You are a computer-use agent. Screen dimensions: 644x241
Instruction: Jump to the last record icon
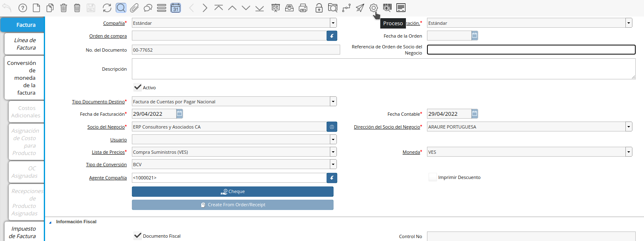click(x=260, y=8)
